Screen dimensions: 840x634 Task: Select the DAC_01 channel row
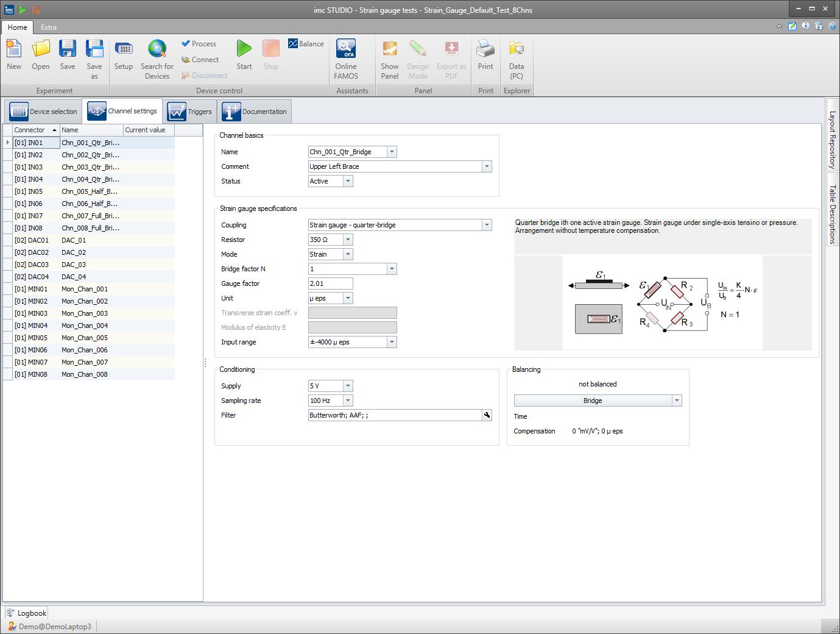[x=89, y=240]
